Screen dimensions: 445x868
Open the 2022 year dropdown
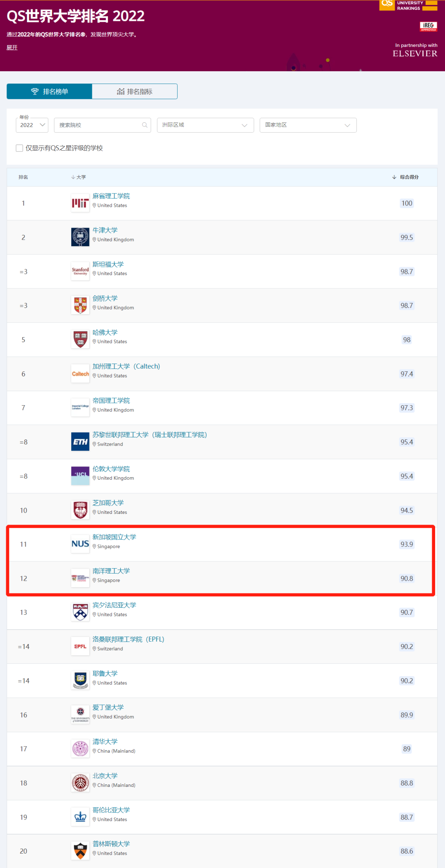click(32, 125)
